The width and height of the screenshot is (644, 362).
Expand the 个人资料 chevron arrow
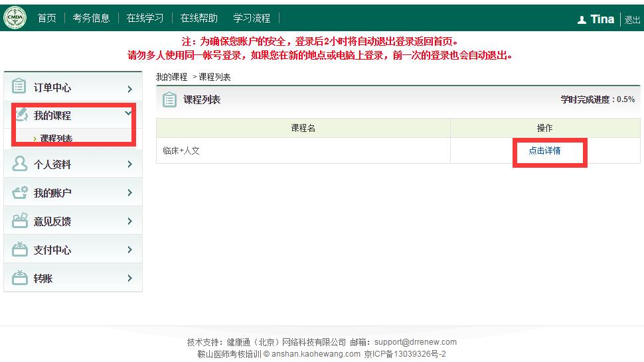tap(129, 164)
